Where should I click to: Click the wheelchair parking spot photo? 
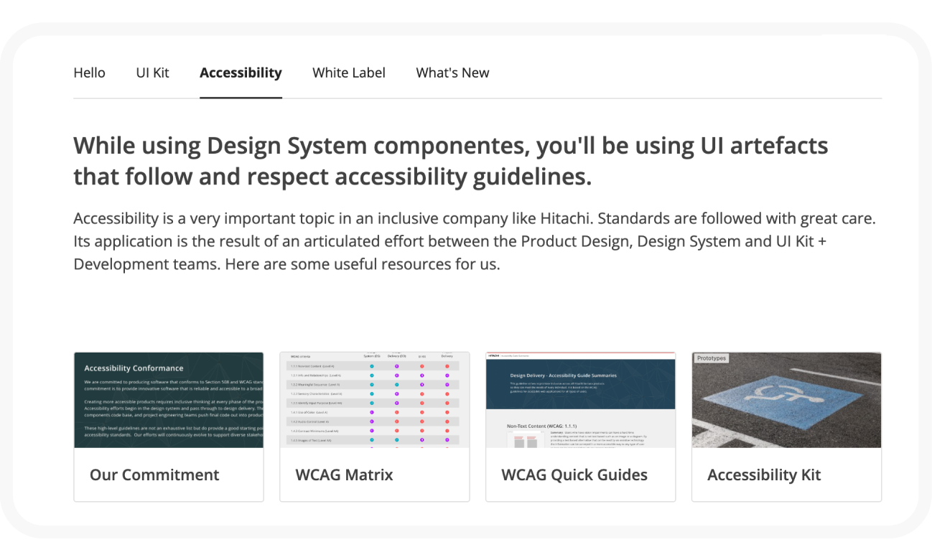[x=786, y=399]
